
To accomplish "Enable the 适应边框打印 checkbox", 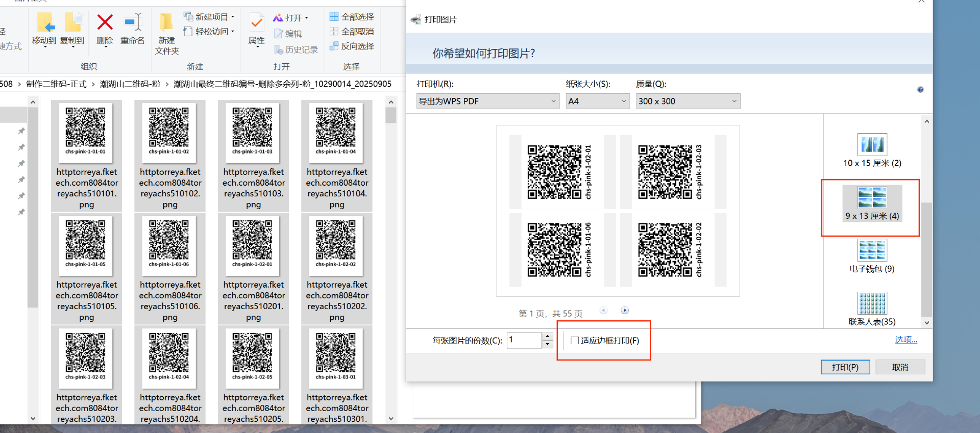I will [575, 341].
